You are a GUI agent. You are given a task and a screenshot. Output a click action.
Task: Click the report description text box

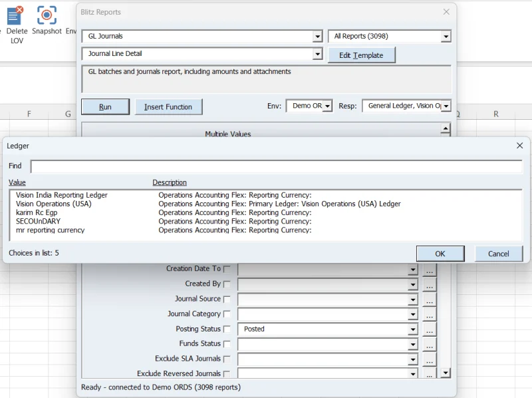click(x=267, y=79)
